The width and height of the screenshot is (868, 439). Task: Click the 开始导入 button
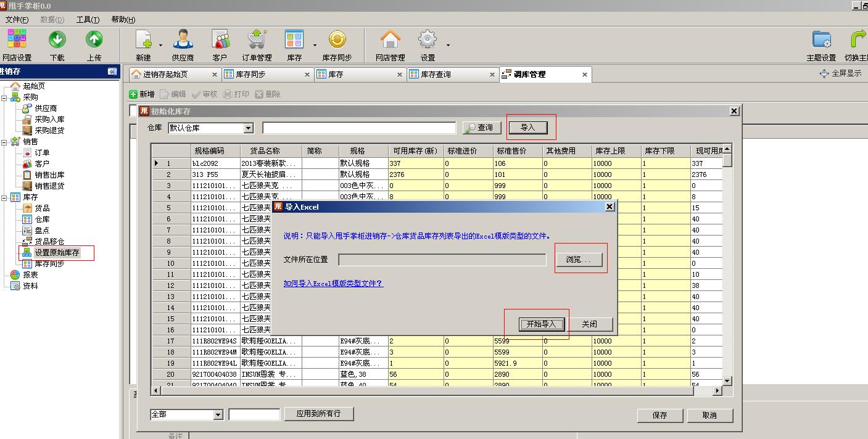point(541,324)
